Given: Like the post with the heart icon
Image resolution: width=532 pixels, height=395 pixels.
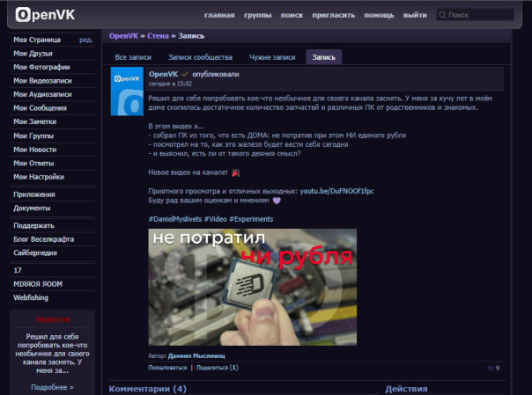Looking at the screenshot, I should point(491,368).
